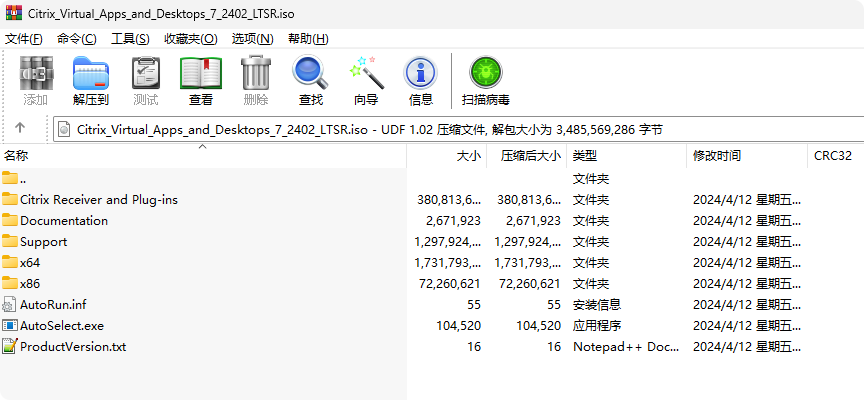The height and width of the screenshot is (400, 864).
Task: Select the Citrix Receiver and Plug-ins folder icon
Action: (x=10, y=199)
